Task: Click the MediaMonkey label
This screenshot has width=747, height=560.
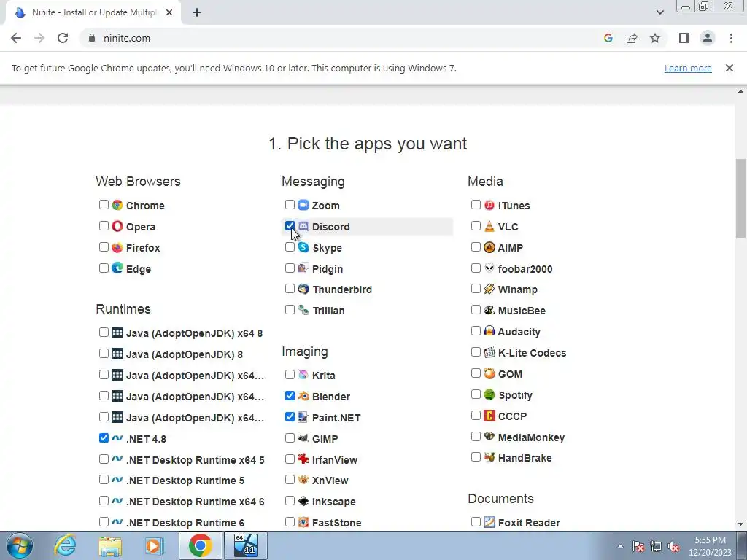Action: 531,437
